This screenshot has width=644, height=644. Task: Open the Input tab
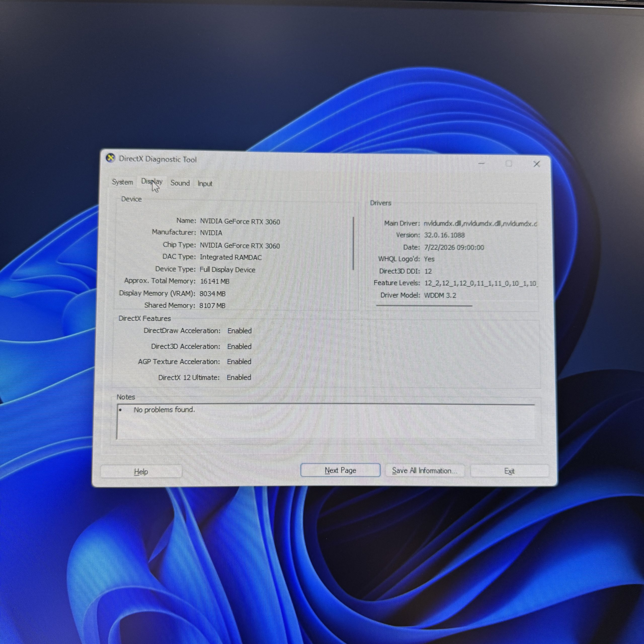point(205,184)
